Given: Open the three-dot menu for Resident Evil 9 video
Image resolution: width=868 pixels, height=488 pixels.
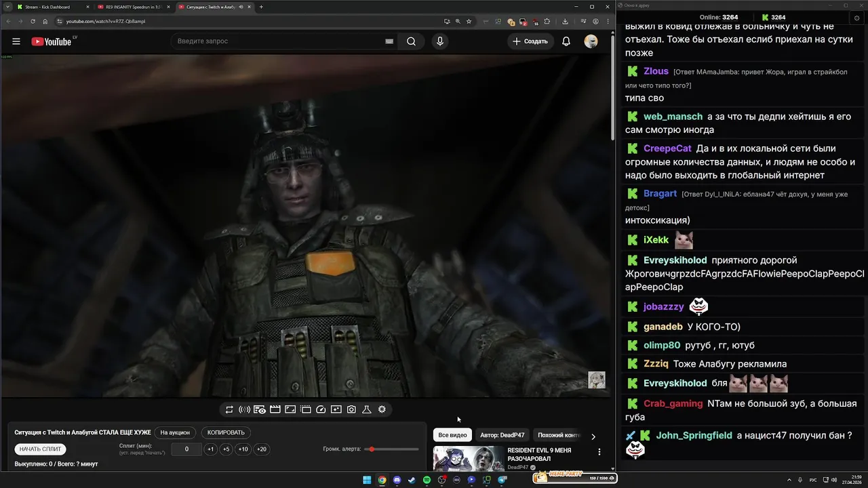Looking at the screenshot, I should (599, 452).
